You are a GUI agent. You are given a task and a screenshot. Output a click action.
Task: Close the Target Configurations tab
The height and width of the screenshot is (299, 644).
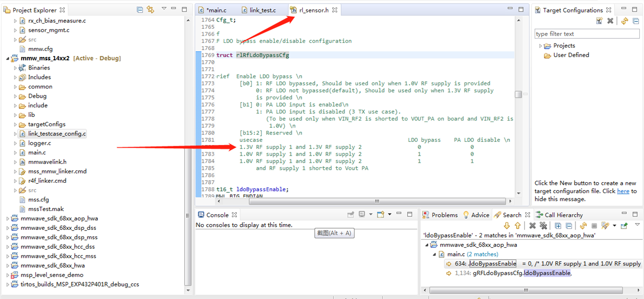(x=608, y=10)
